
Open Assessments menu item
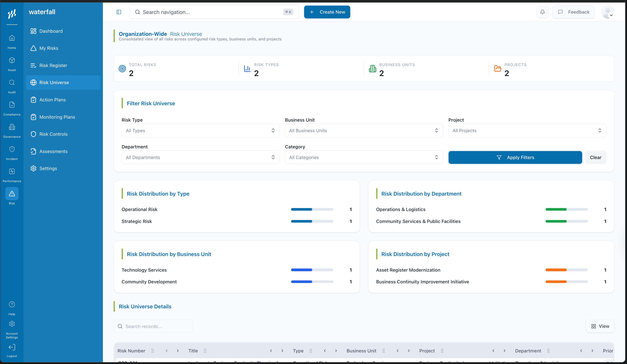[63, 151]
